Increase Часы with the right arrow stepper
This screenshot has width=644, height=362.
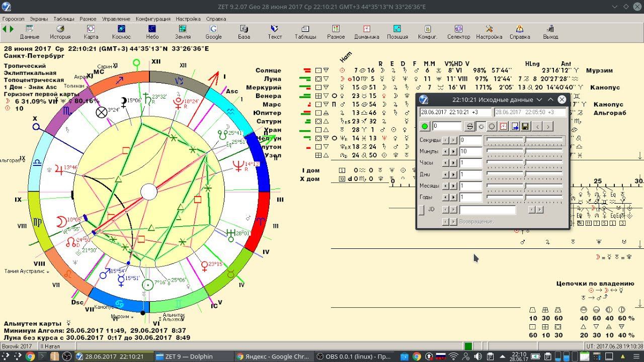tap(454, 163)
